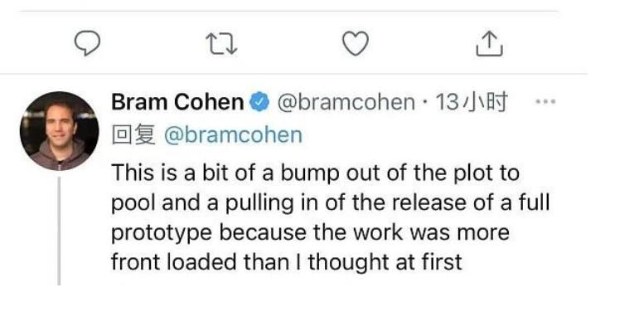Click the reply speech bubble icon

87,44
